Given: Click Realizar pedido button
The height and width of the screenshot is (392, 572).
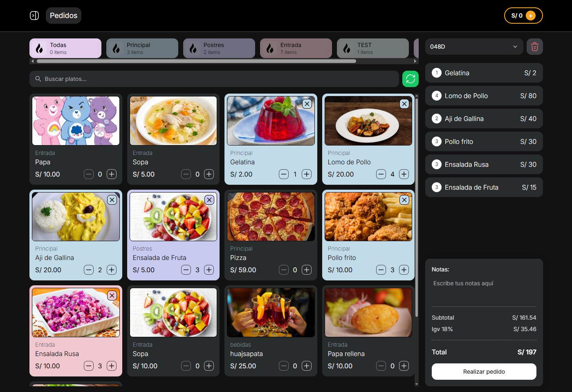Looking at the screenshot, I should click(484, 372).
